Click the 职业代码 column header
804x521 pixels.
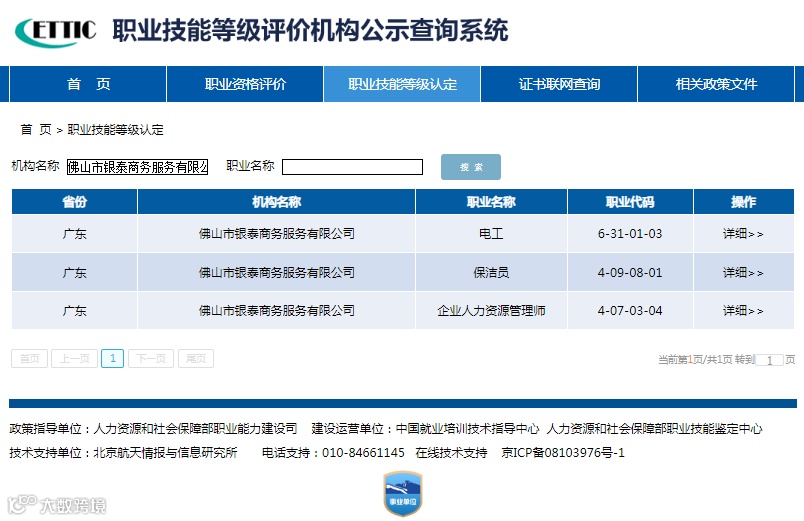(x=630, y=202)
